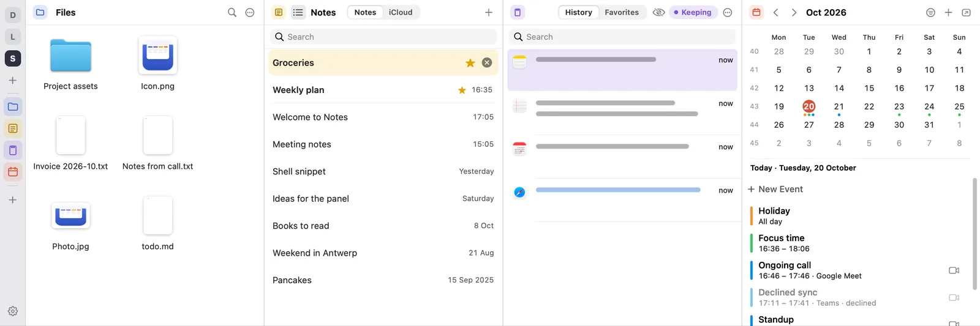Click the Calendar panel header icon
This screenshot has height=326, width=980.
pyautogui.click(x=756, y=12)
